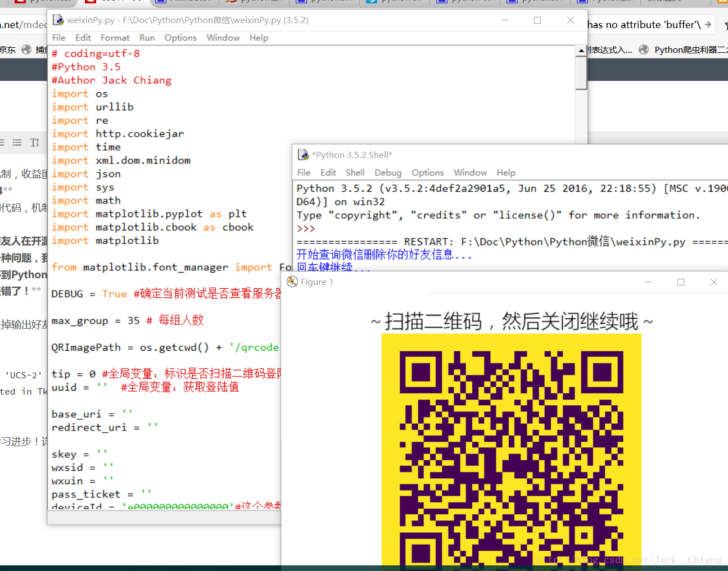This screenshot has height=571, width=728.
Task: Click the RESTART line in Python Shell
Action: (x=512, y=242)
